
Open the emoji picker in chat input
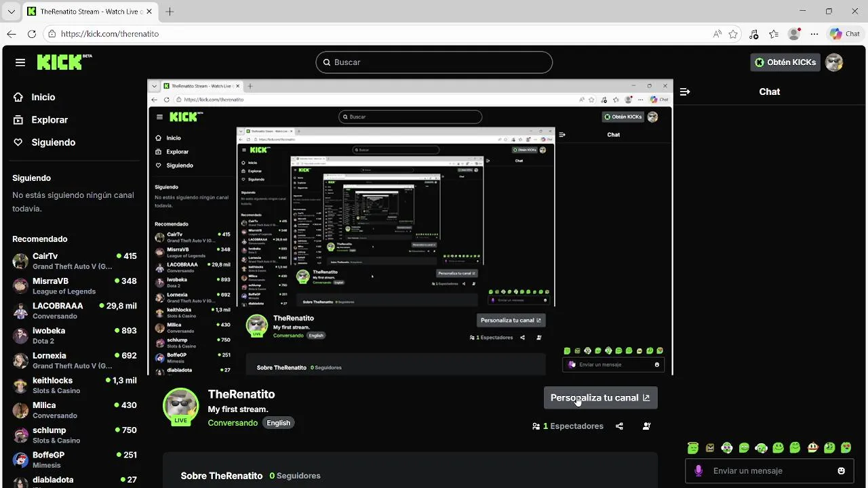(842, 471)
